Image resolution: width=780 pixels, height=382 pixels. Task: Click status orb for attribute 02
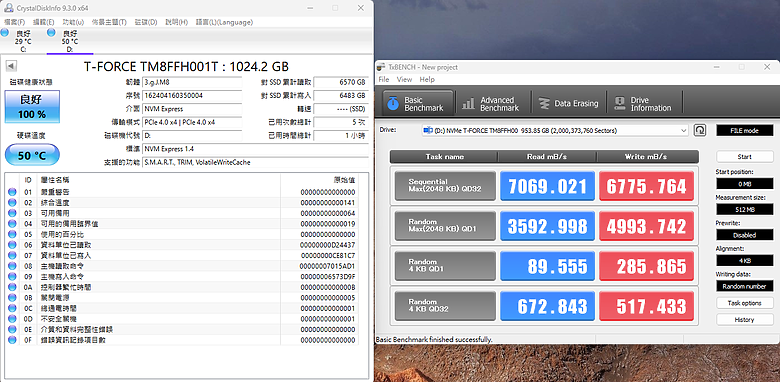(12, 202)
